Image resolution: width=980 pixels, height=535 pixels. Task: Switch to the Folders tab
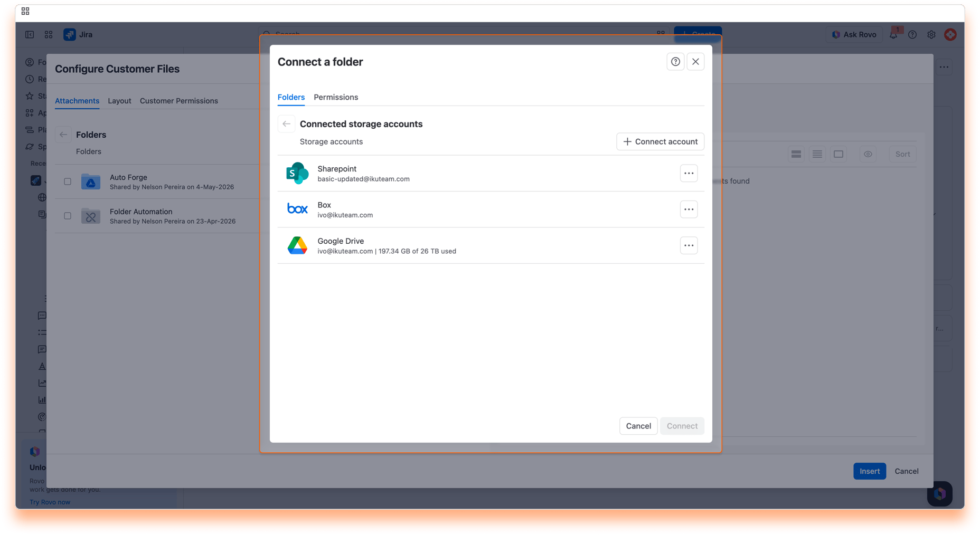coord(291,97)
